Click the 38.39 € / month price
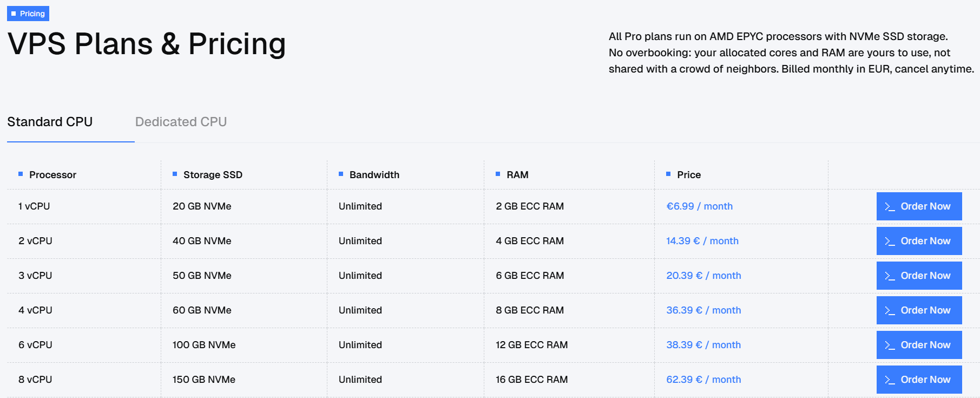This screenshot has height=398, width=980. coord(703,345)
